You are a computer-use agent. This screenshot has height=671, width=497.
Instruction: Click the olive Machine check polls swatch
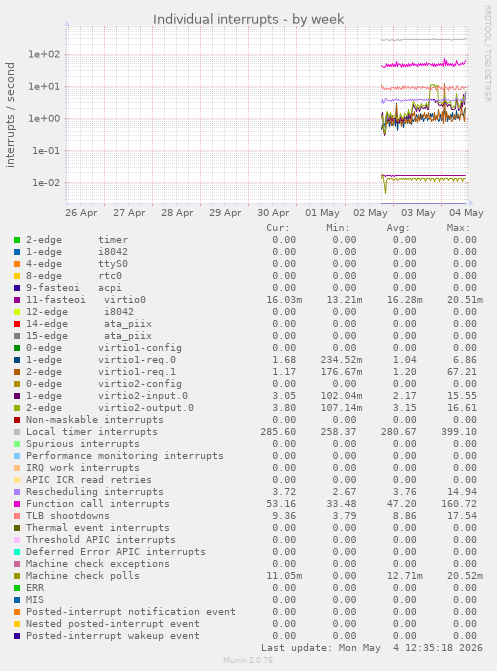point(17,576)
